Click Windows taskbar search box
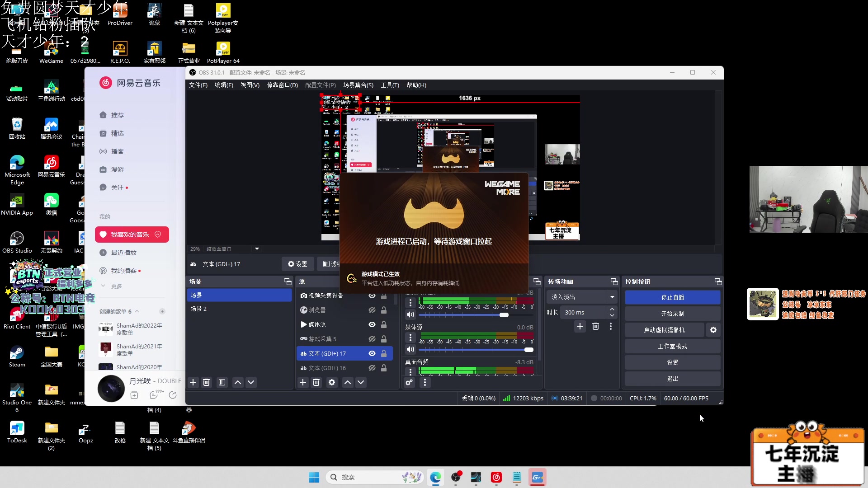The width and height of the screenshot is (868, 488). [375, 477]
